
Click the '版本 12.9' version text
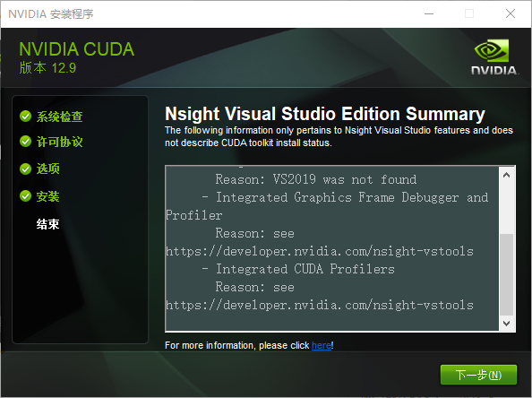(47, 68)
